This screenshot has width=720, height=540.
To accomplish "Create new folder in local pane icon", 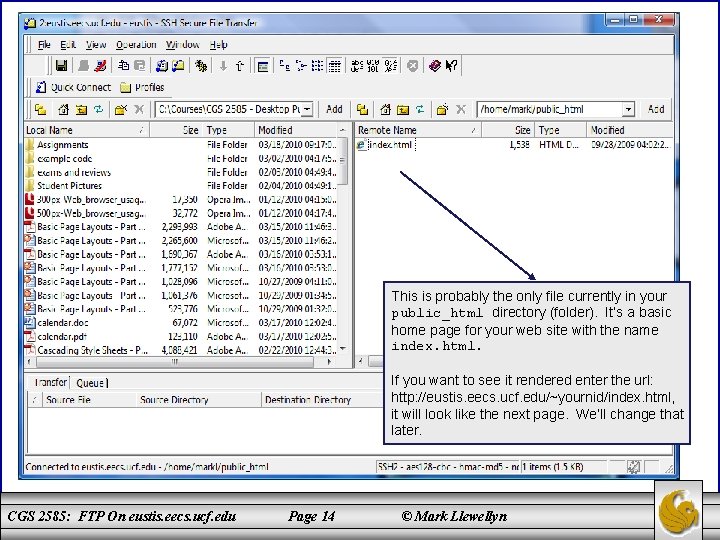I will pos(121,109).
